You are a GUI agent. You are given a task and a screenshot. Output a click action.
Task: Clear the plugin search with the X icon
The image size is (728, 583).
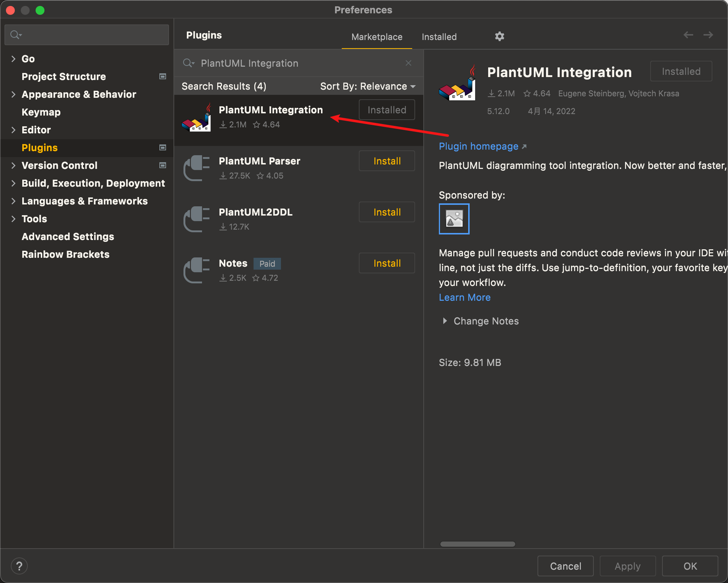click(x=408, y=63)
